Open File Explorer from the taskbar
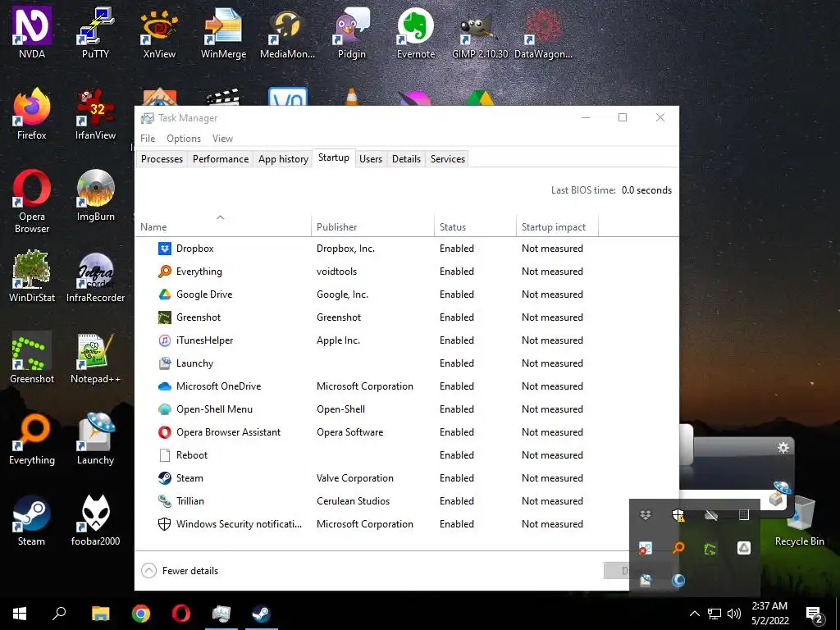This screenshot has height=630, width=840. [x=100, y=614]
